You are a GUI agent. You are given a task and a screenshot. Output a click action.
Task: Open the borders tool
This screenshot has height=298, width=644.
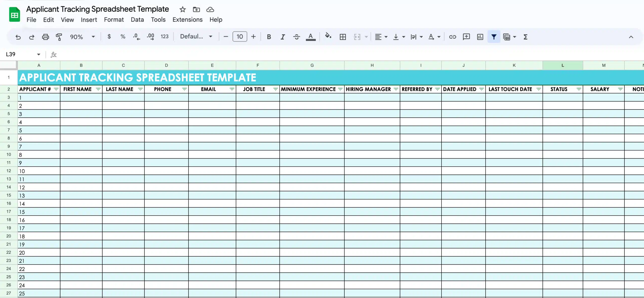click(x=343, y=37)
